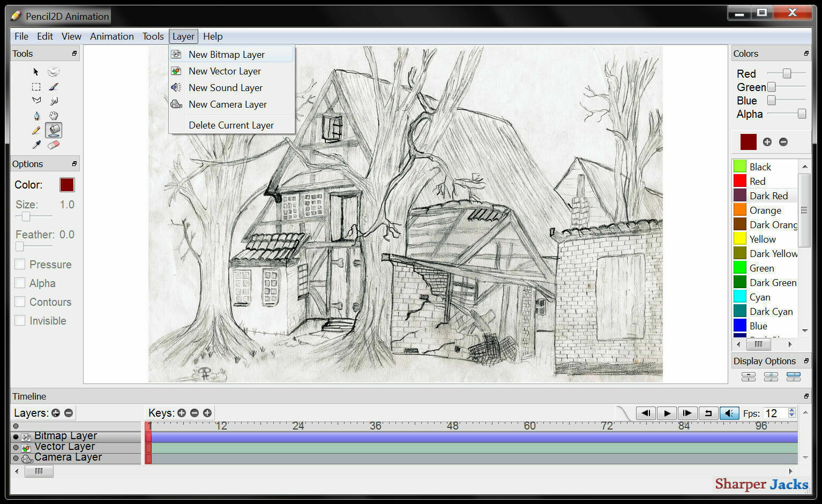Choose Delete Current Layer
Screen dimensions: 822x504
231,125
